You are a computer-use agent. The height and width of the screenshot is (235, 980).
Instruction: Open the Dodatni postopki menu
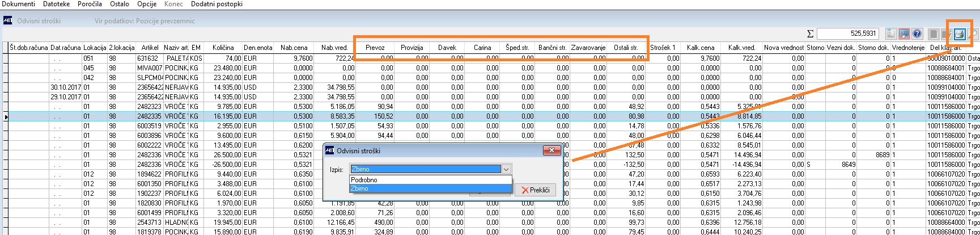point(217,4)
